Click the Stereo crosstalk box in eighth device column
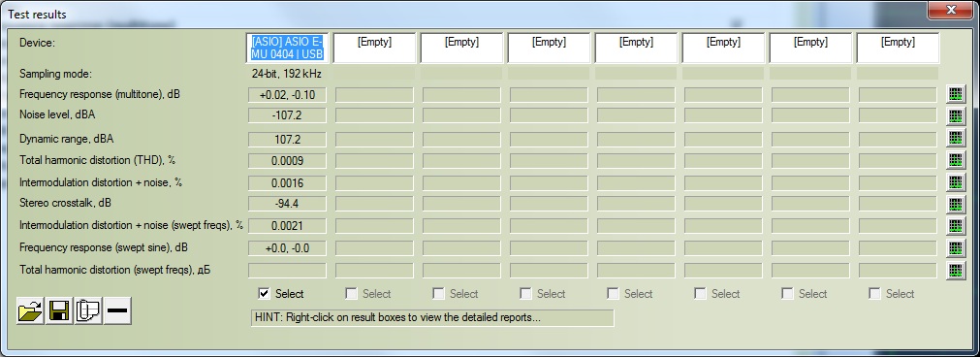The width and height of the screenshot is (980, 358). [898, 204]
